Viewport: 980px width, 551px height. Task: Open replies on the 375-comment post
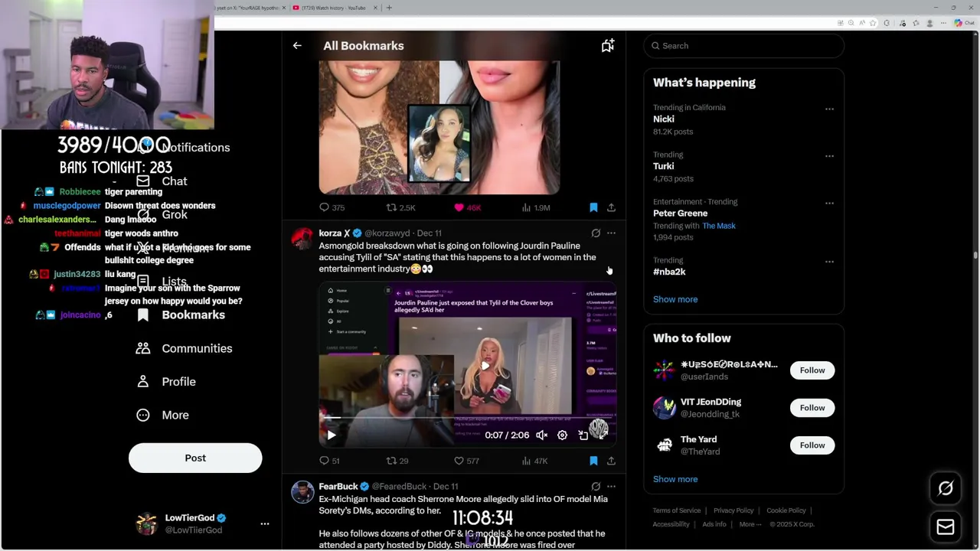(332, 207)
